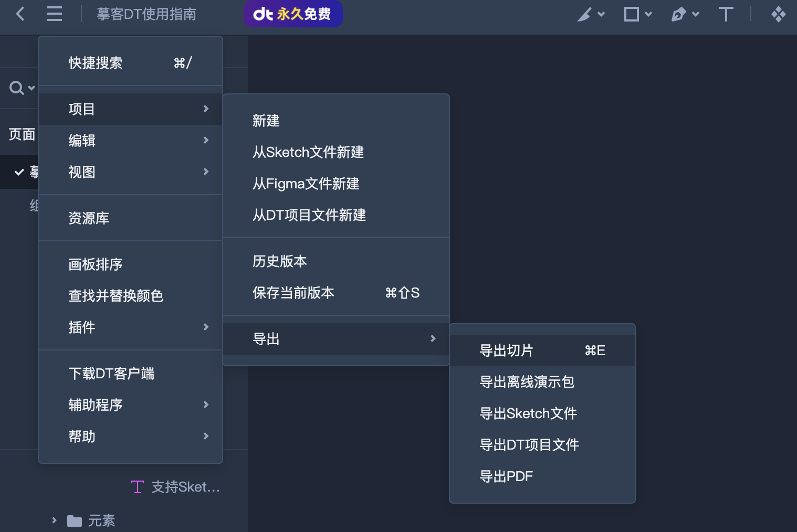Image resolution: width=797 pixels, height=532 pixels.
Task: Click the dt 永久免费 badge
Action: [293, 14]
